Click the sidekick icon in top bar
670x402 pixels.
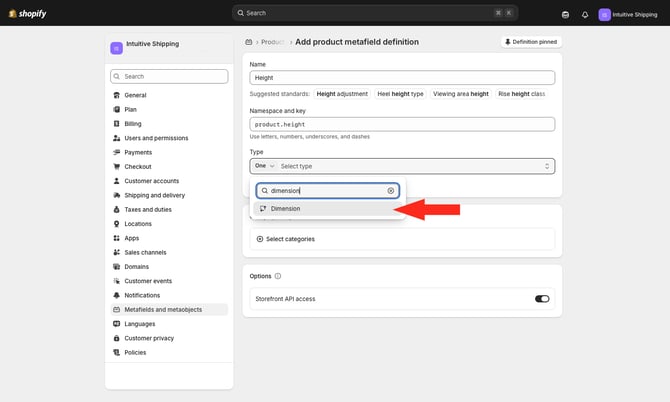565,14
